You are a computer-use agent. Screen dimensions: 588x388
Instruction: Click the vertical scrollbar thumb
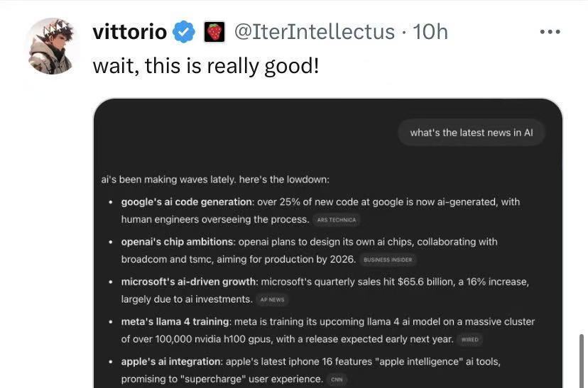coord(582,360)
